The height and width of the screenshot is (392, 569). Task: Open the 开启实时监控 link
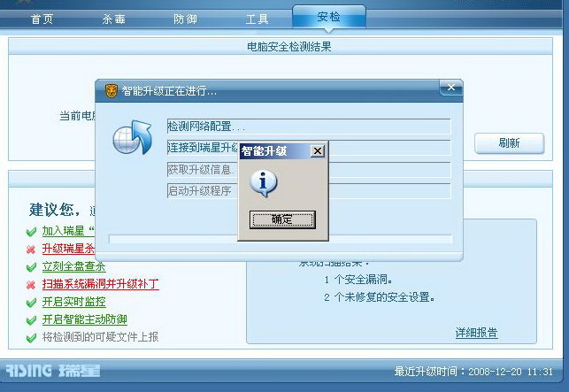(x=74, y=302)
